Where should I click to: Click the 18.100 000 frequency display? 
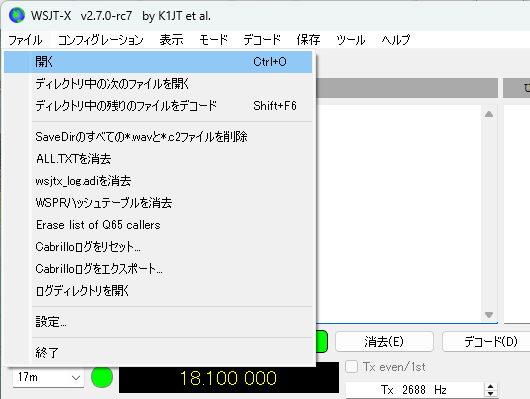pos(229,378)
